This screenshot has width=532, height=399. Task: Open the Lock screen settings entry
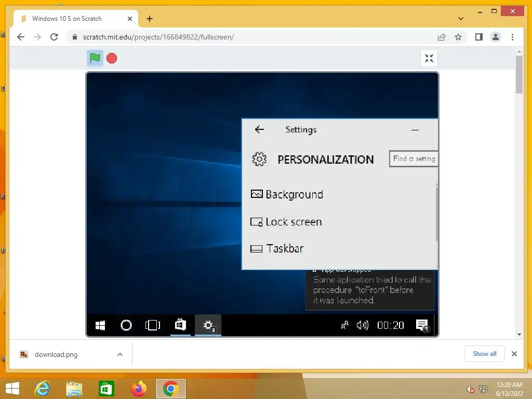286,221
